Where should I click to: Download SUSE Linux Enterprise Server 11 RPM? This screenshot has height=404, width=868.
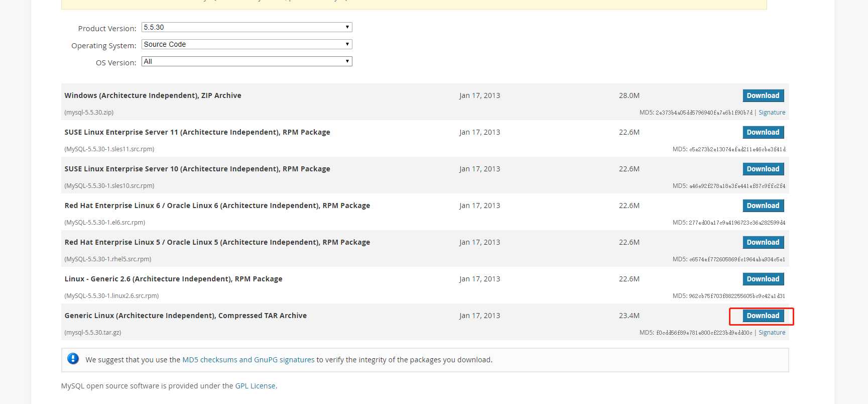(763, 132)
